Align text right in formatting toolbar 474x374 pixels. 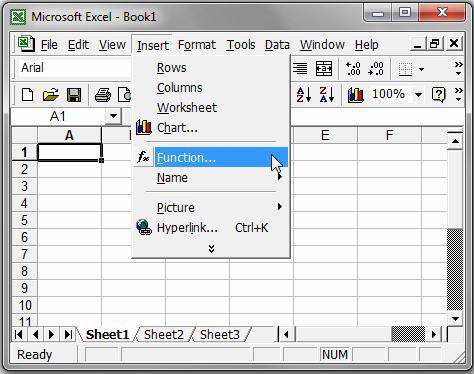tap(300, 68)
